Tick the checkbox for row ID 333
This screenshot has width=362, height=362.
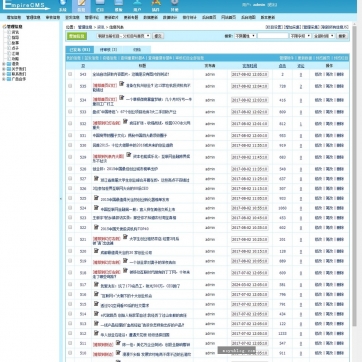70,112
